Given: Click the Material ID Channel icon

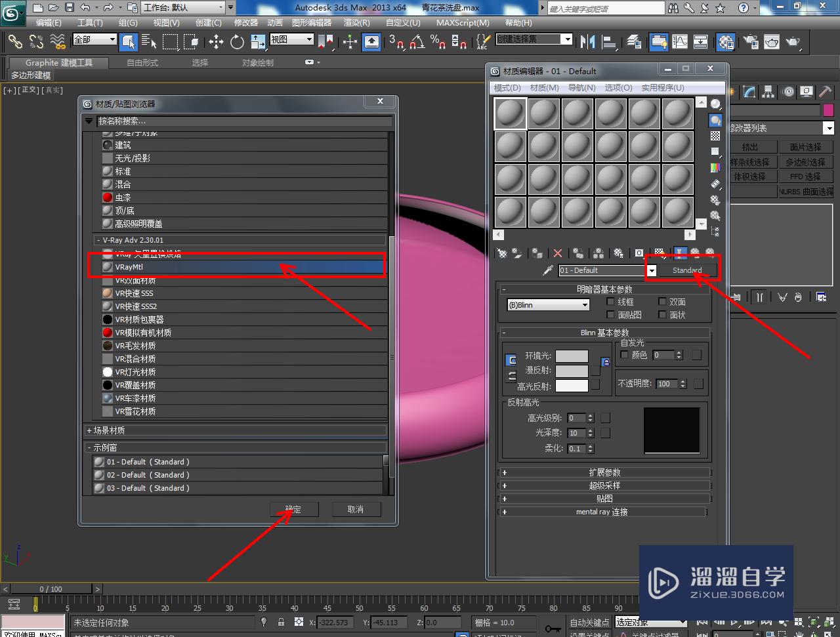Looking at the screenshot, I should pos(639,253).
